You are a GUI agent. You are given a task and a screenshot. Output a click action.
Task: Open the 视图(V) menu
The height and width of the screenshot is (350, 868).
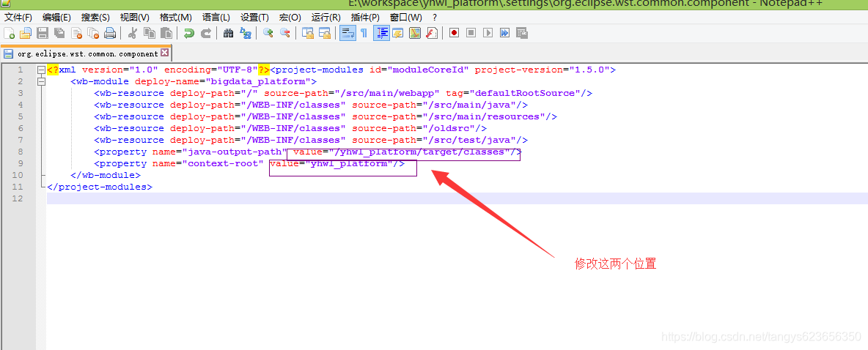(134, 17)
